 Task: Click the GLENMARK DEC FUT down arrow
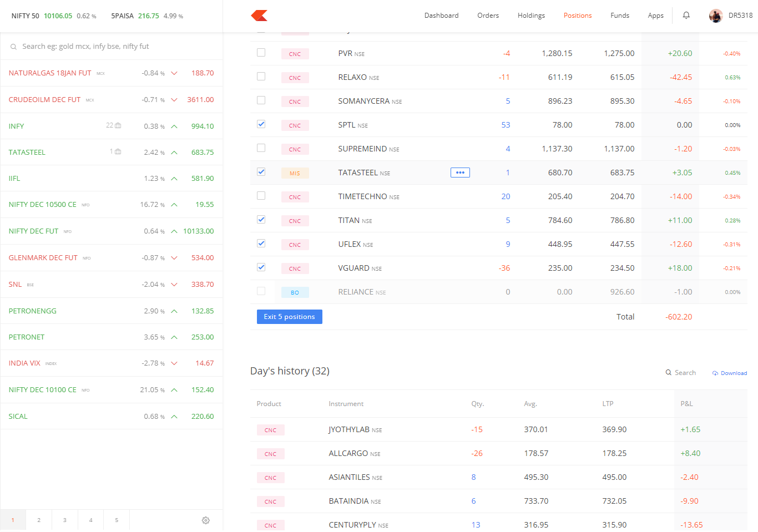pos(174,258)
